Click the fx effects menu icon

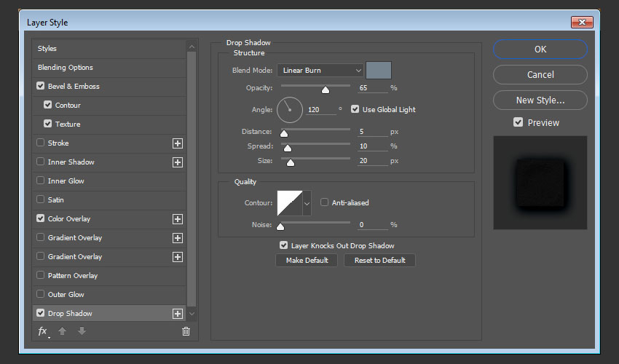point(43,331)
